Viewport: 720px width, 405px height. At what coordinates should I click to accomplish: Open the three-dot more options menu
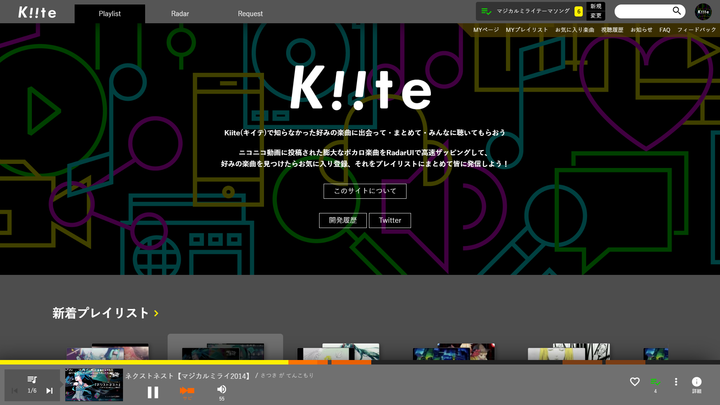676,382
